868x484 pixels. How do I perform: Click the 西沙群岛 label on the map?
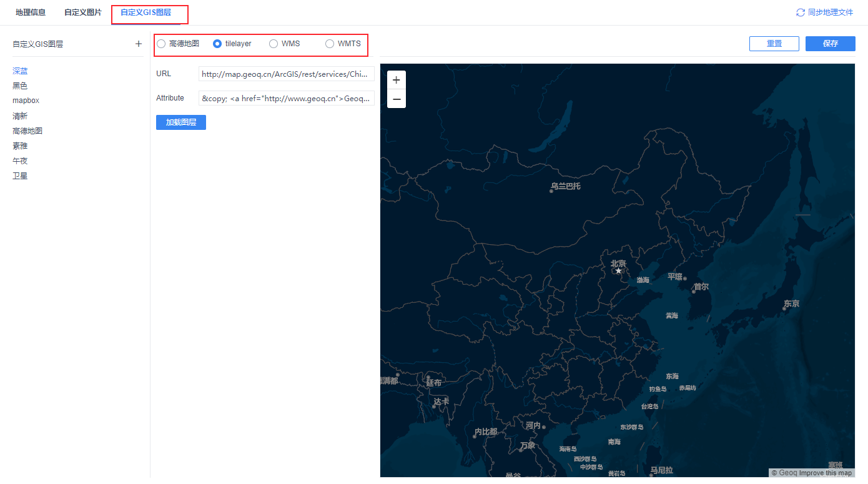pos(586,459)
